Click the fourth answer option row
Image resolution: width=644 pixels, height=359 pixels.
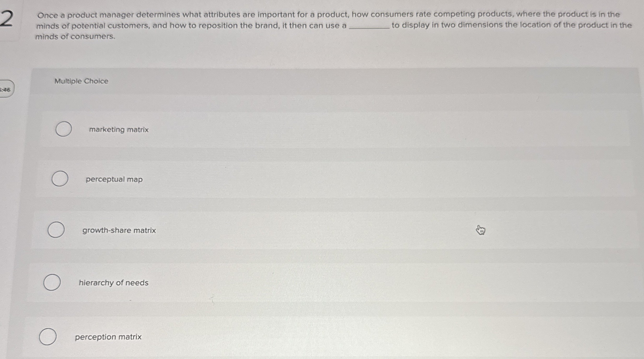tap(314, 283)
